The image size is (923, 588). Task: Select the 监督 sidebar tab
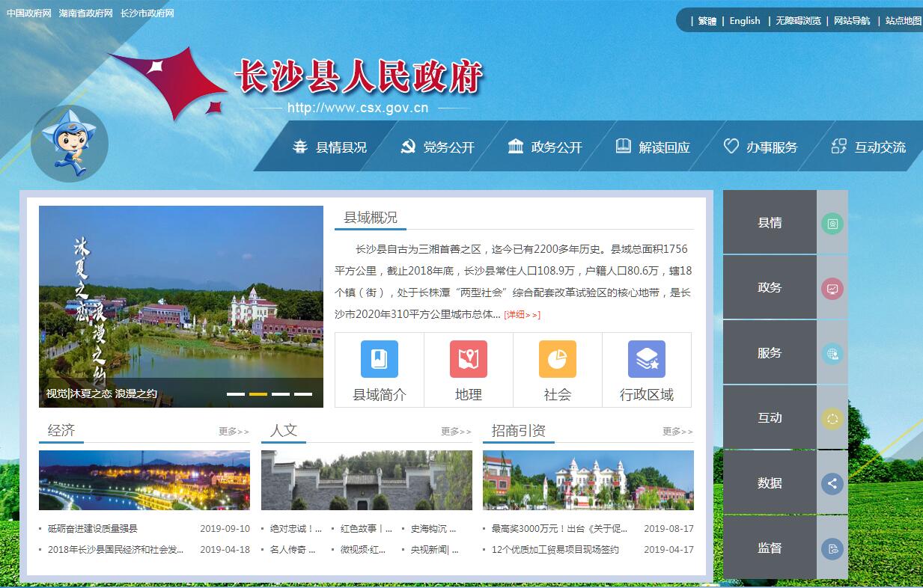pos(770,548)
